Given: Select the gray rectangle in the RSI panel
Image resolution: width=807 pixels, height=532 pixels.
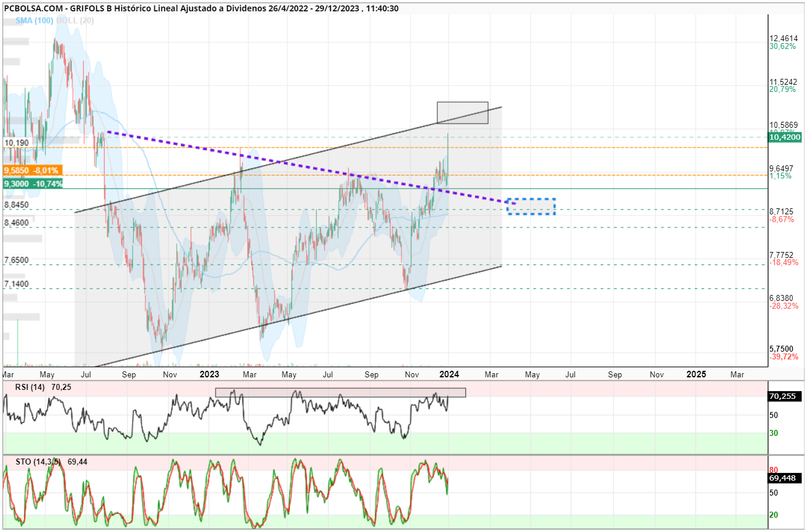Looking at the screenshot, I should [x=340, y=392].
